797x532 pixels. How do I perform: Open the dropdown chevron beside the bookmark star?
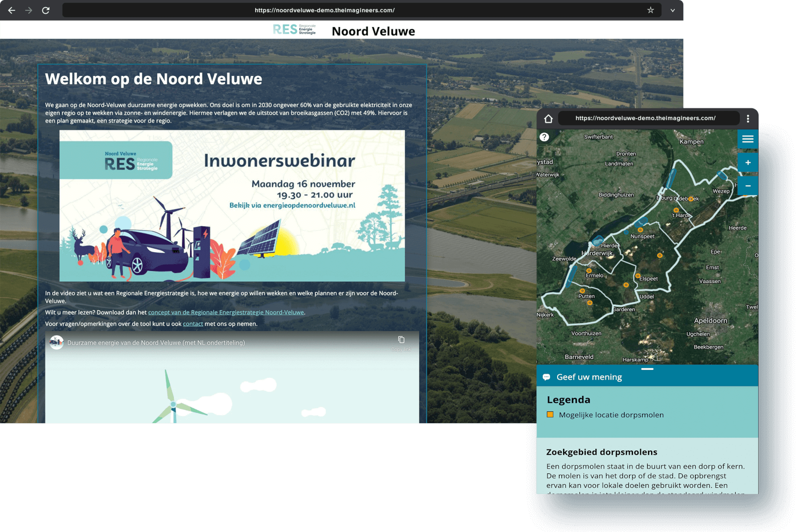pyautogui.click(x=672, y=10)
